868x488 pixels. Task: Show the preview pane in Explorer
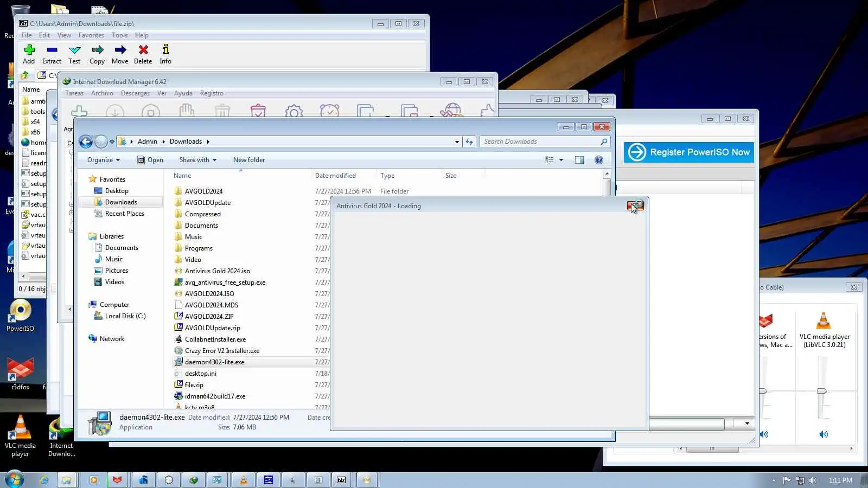click(579, 160)
